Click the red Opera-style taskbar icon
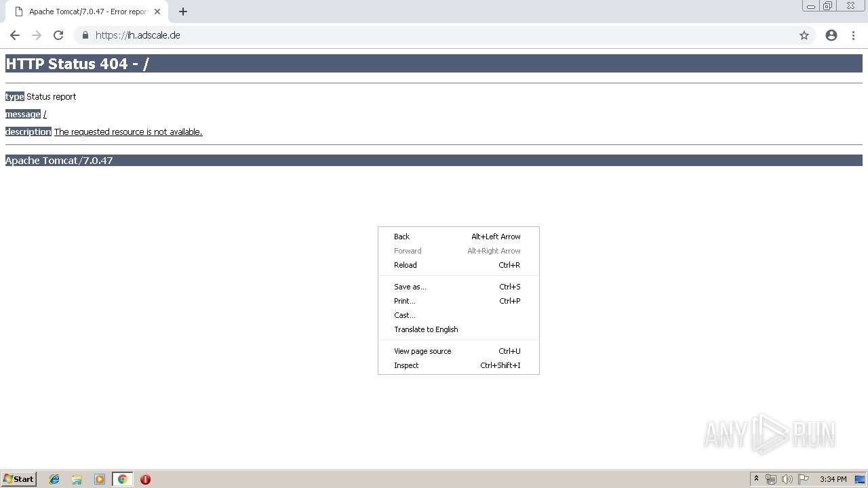Screen dimensions: 868x488 pos(145,479)
